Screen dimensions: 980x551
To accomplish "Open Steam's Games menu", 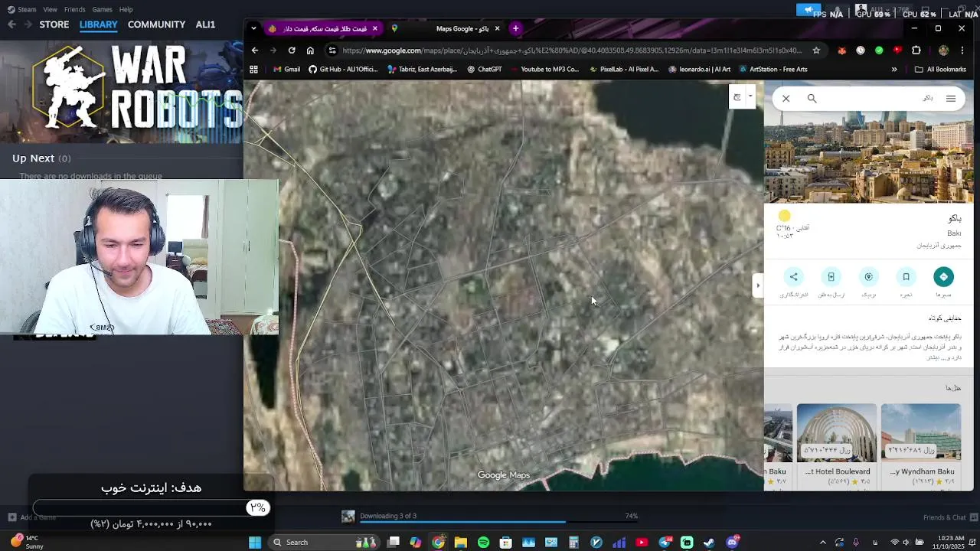I will point(102,9).
